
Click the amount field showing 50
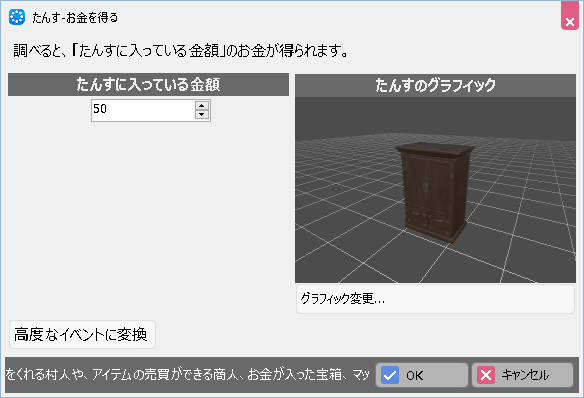[143, 110]
